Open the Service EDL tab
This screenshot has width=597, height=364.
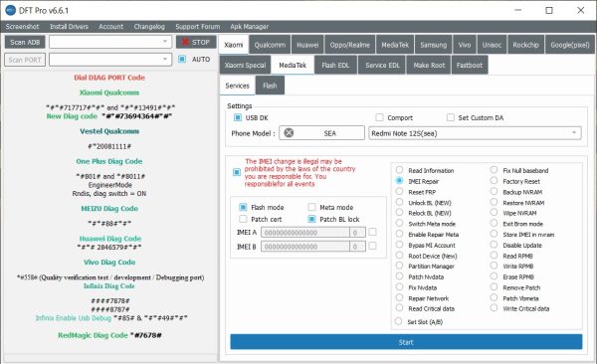(x=383, y=65)
